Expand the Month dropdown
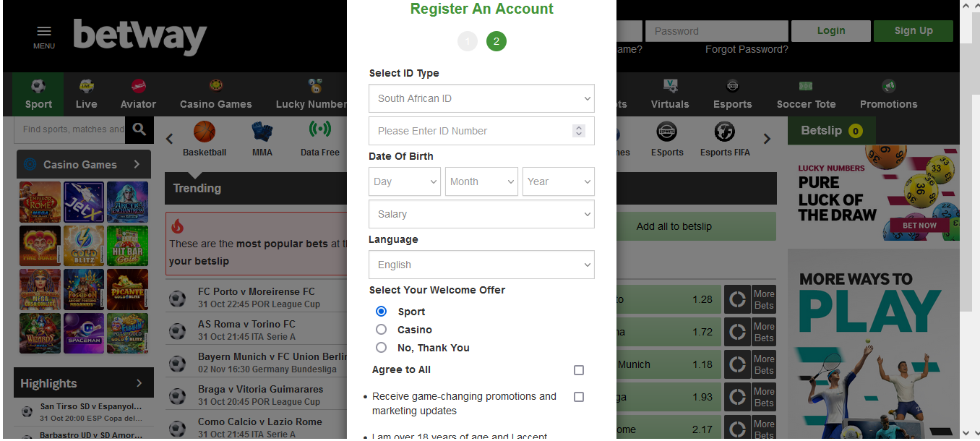The image size is (980, 441). (x=481, y=181)
